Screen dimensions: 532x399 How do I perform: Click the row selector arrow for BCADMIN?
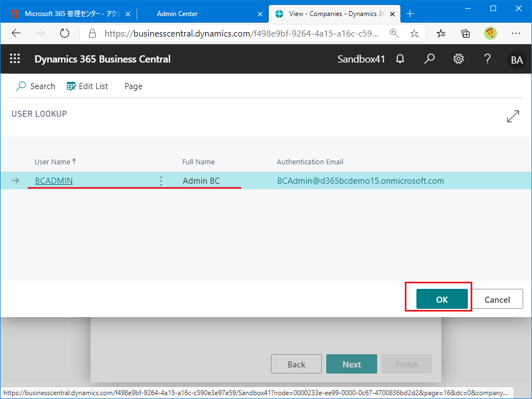point(15,180)
